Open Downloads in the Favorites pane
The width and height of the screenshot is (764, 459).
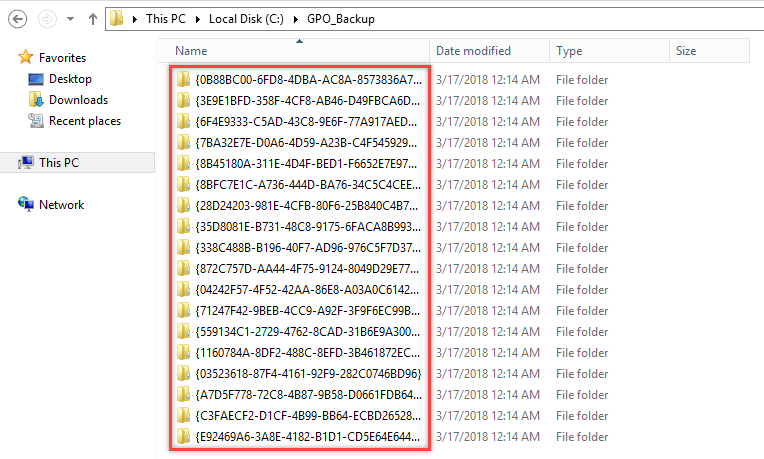78,100
